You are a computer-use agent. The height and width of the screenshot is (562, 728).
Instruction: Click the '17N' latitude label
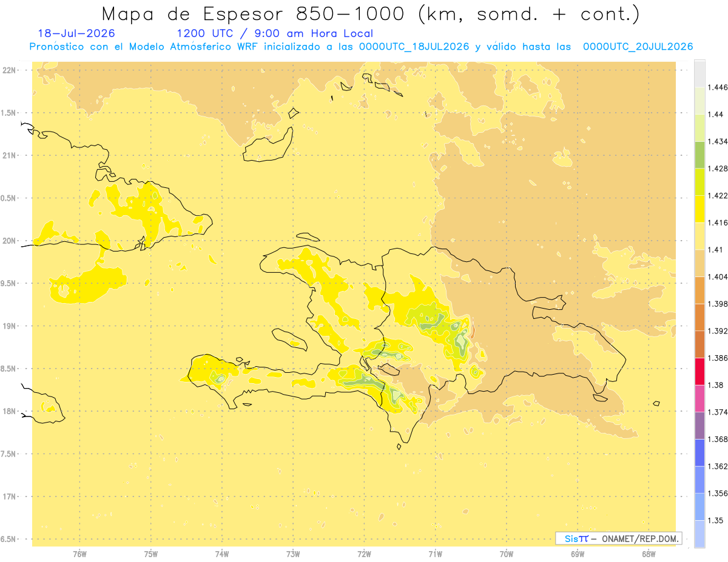[8, 497]
